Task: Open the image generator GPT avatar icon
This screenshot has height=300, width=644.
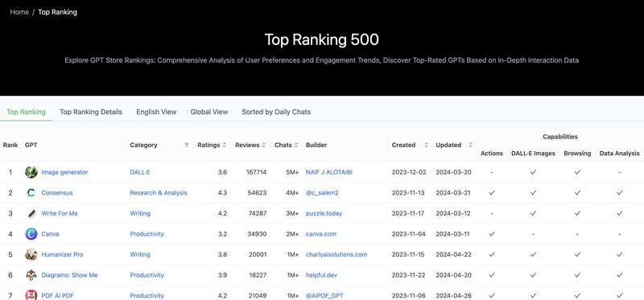Action: pos(31,172)
